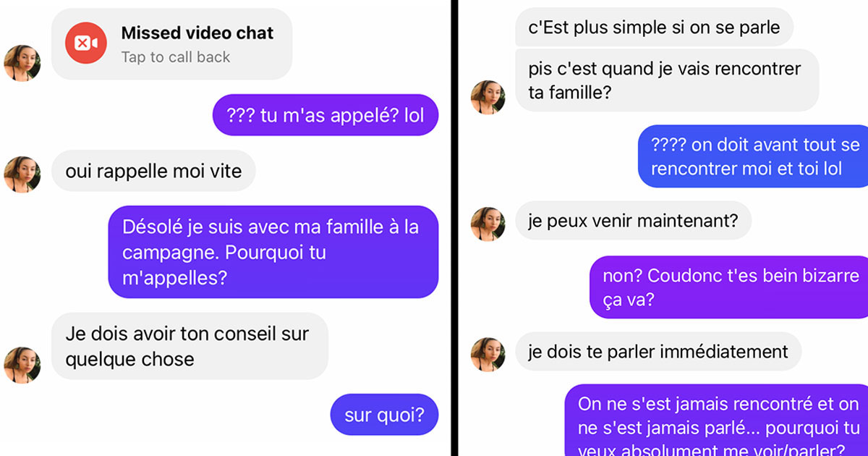Screen dimensions: 868x456
Task: Click "Tap to call back" text
Action: [175, 57]
